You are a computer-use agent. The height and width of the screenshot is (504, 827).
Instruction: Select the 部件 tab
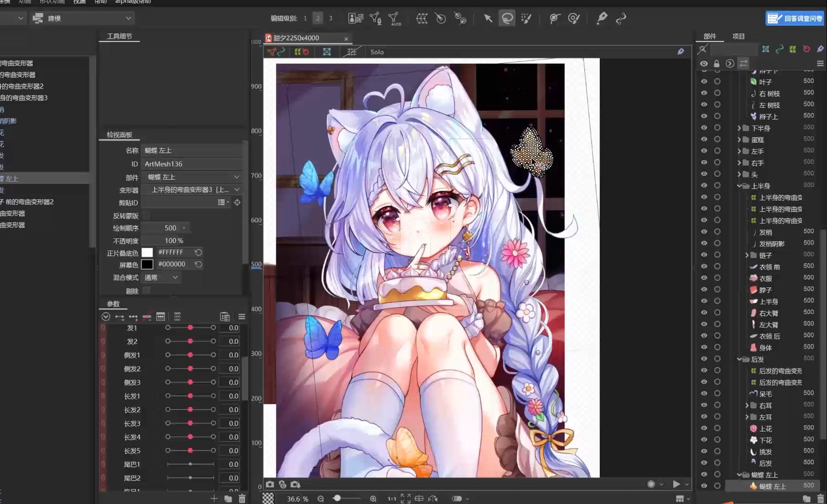click(710, 36)
